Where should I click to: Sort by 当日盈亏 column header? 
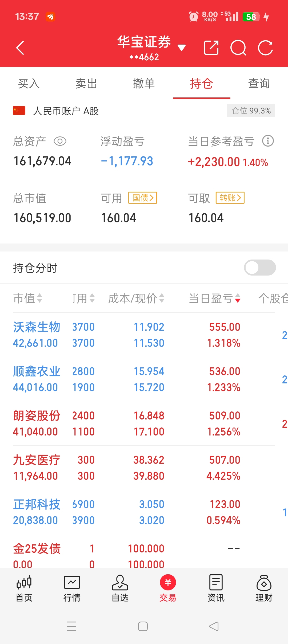click(215, 298)
